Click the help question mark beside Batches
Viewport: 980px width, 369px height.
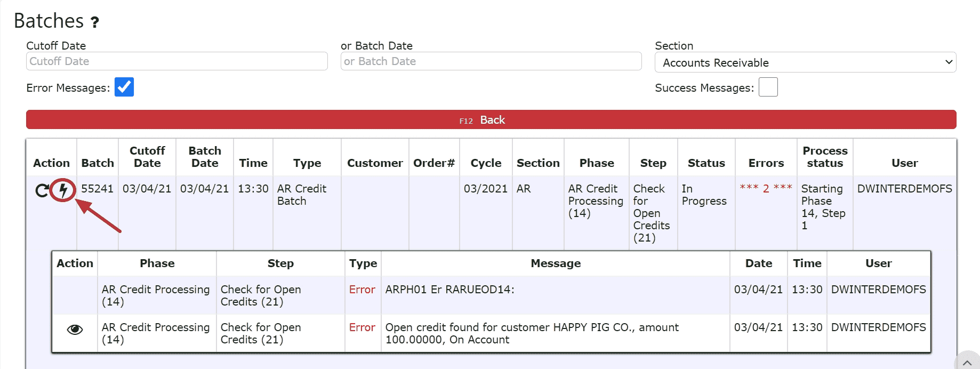(94, 22)
